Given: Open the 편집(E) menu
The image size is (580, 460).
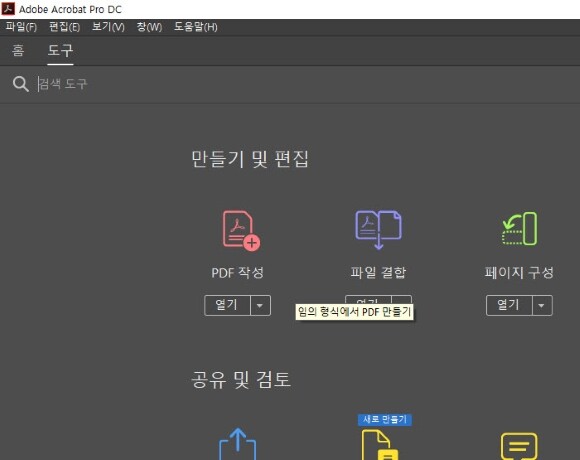Looking at the screenshot, I should coord(64,27).
